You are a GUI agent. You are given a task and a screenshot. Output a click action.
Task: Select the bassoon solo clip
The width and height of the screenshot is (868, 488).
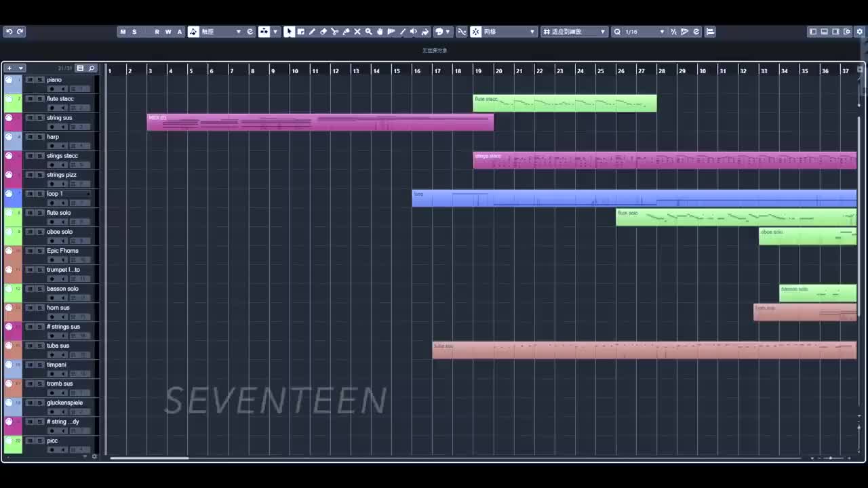click(818, 293)
